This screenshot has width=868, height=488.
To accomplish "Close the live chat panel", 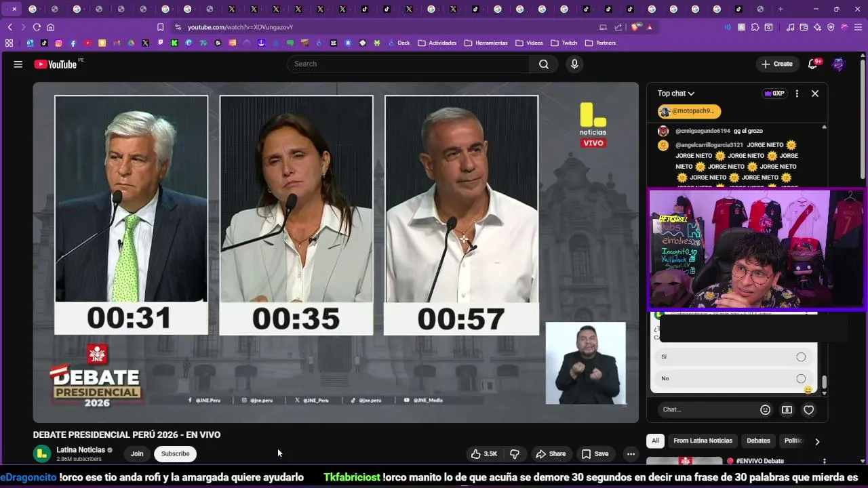I will point(815,94).
